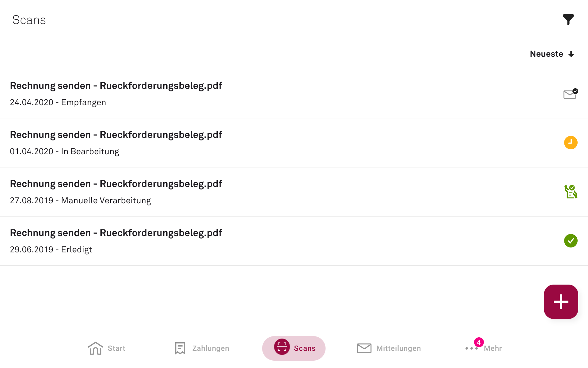Click the received envelope status icon
Viewport: 588px width, 368px height.
pyautogui.click(x=571, y=94)
